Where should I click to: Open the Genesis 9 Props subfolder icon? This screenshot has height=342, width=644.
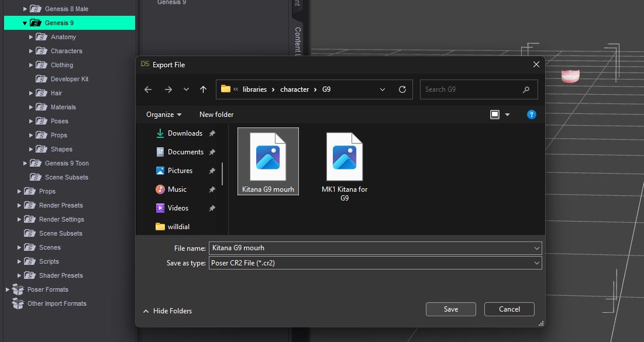[42, 135]
